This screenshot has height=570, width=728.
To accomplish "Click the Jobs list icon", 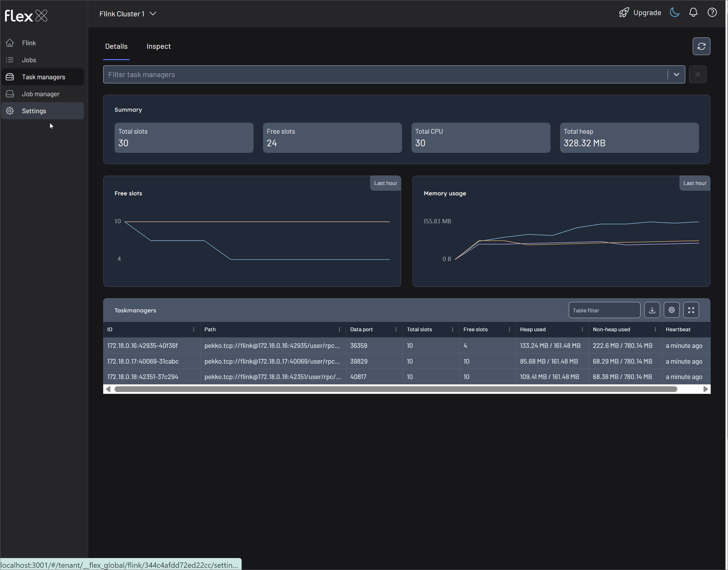I will [10, 60].
